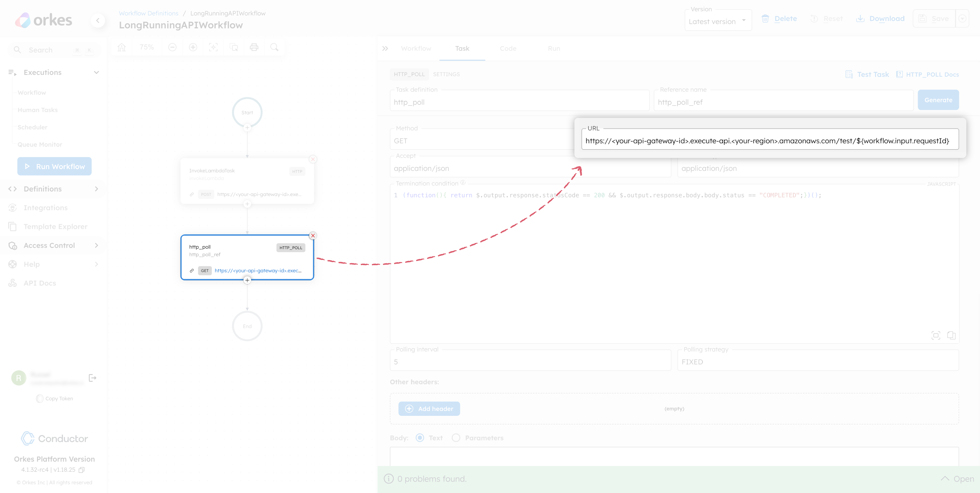This screenshot has height=493, width=980.
Task: Switch to the Code tab
Action: [508, 48]
